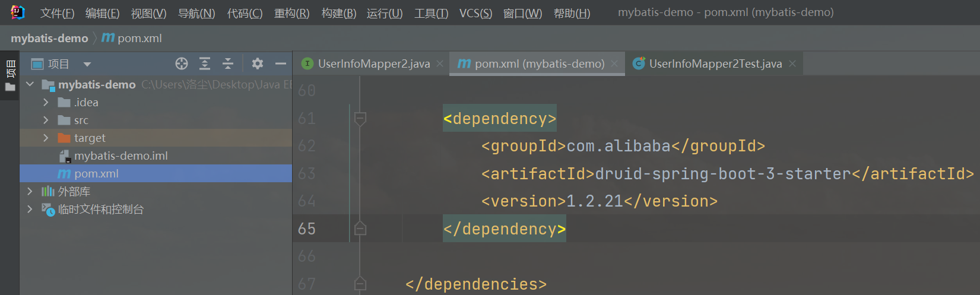This screenshot has width=980, height=295.
Task: Open project panel gear settings
Action: (258, 64)
